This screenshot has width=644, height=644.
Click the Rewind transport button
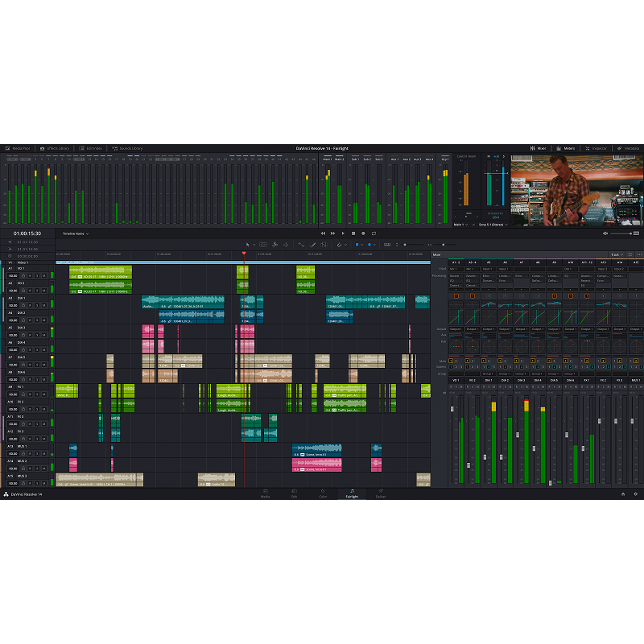[x=324, y=233]
